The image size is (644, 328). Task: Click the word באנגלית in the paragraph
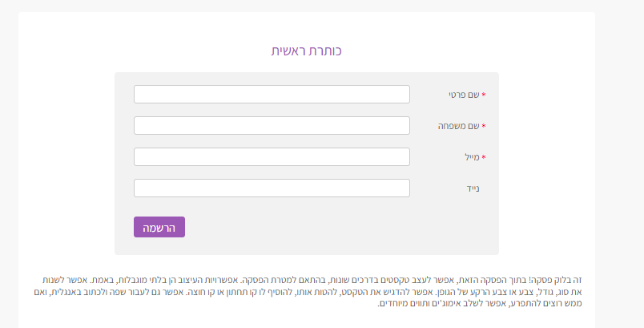tap(68, 292)
